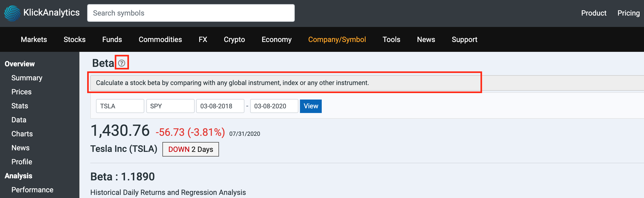Click the date 07/31/2020

[x=245, y=134]
